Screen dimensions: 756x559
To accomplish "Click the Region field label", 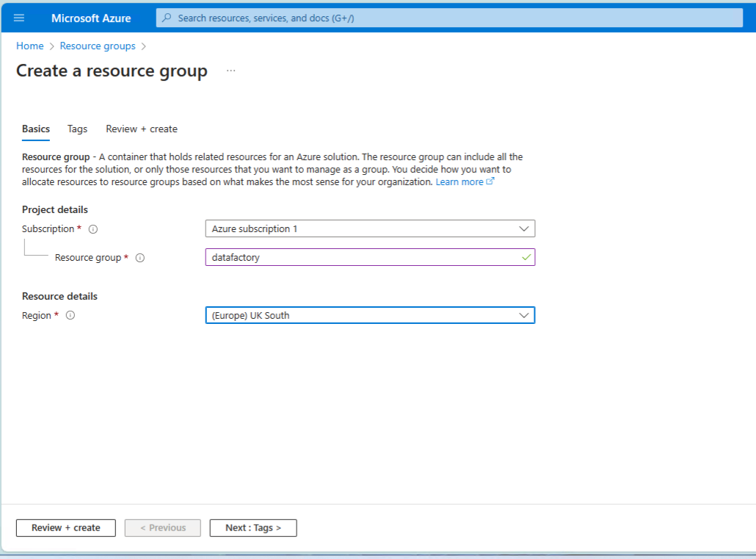I will (37, 315).
